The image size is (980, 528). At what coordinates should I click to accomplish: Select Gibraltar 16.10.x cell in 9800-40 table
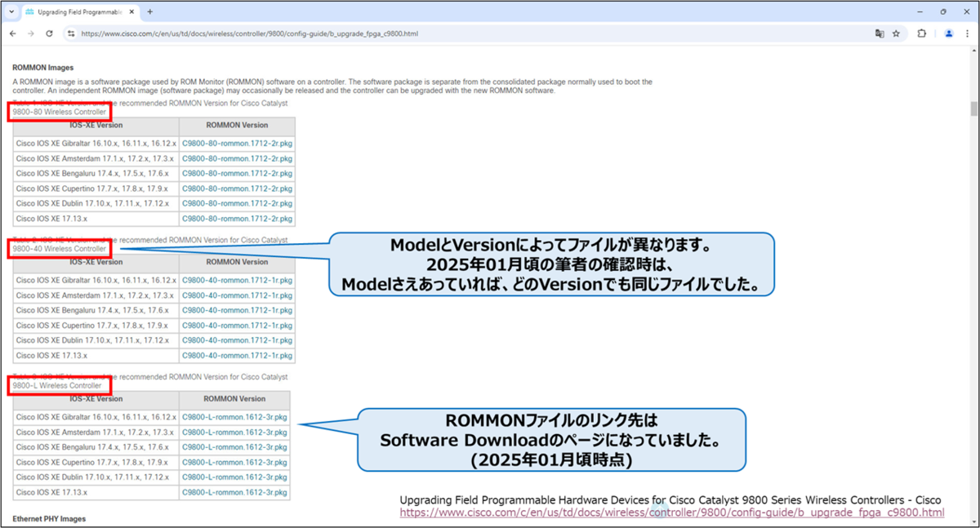pos(96,280)
